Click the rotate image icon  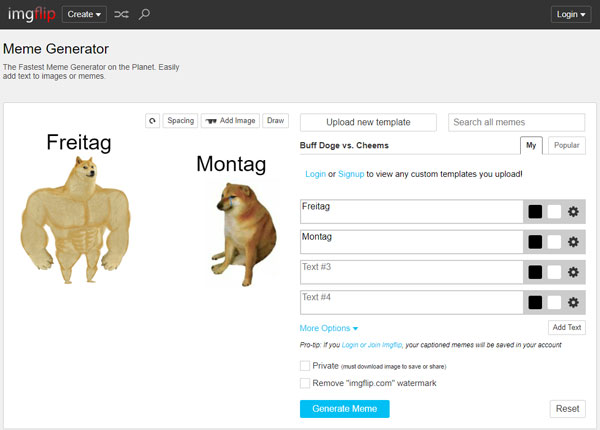click(152, 121)
